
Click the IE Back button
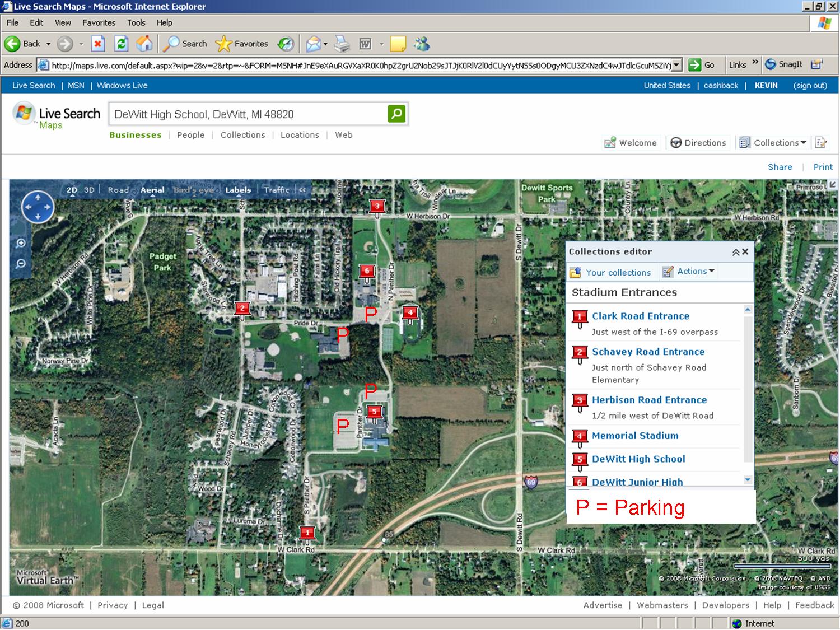click(x=22, y=44)
